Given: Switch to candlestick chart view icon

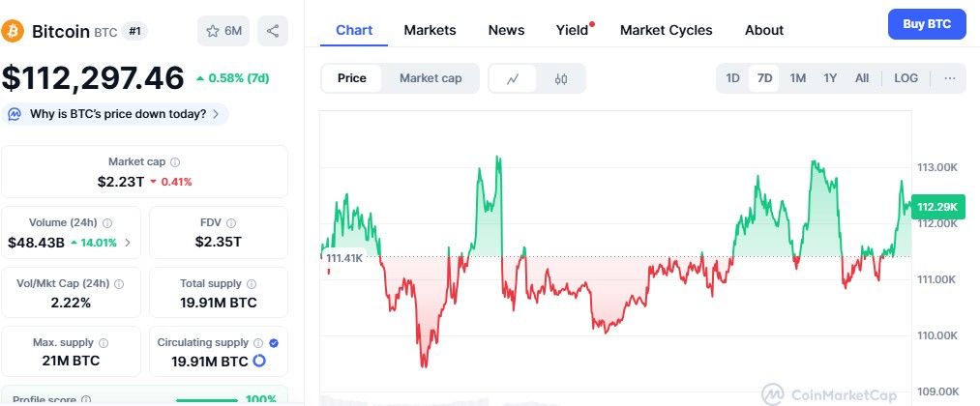Looking at the screenshot, I should [561, 78].
